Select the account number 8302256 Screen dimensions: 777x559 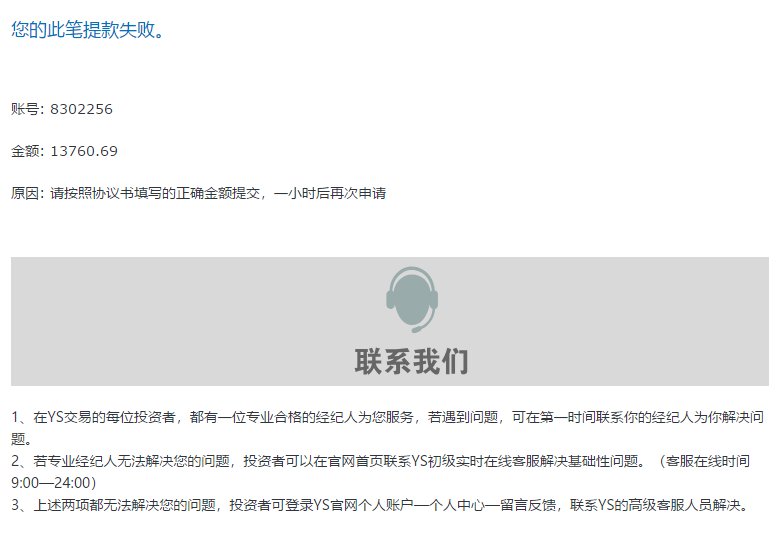[x=81, y=109]
